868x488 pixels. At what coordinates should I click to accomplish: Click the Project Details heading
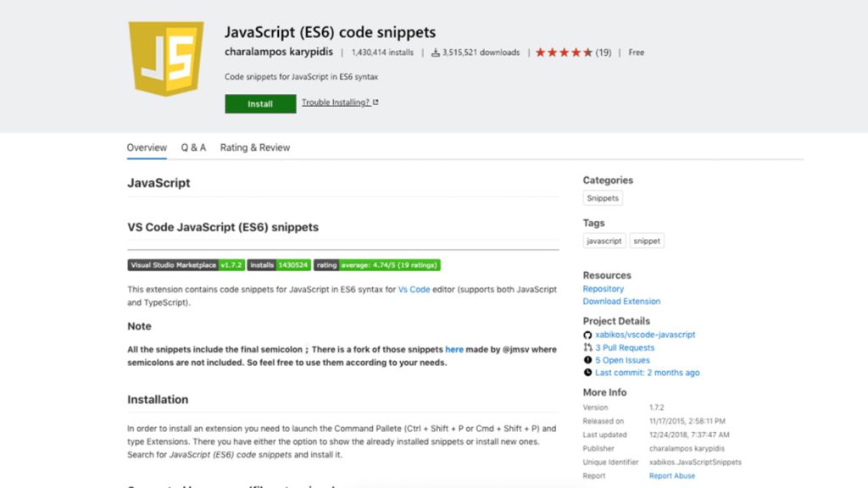(616, 321)
